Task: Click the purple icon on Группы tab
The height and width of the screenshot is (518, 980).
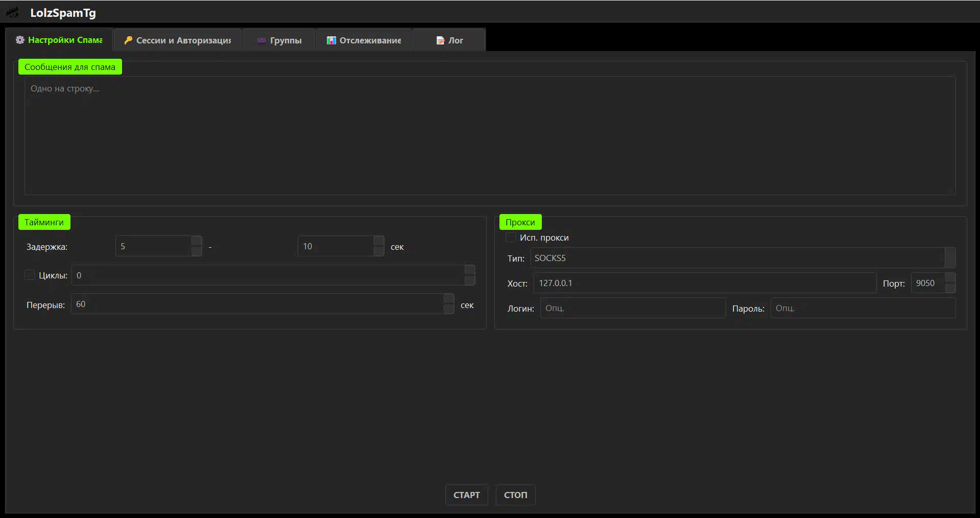Action: pos(261,41)
